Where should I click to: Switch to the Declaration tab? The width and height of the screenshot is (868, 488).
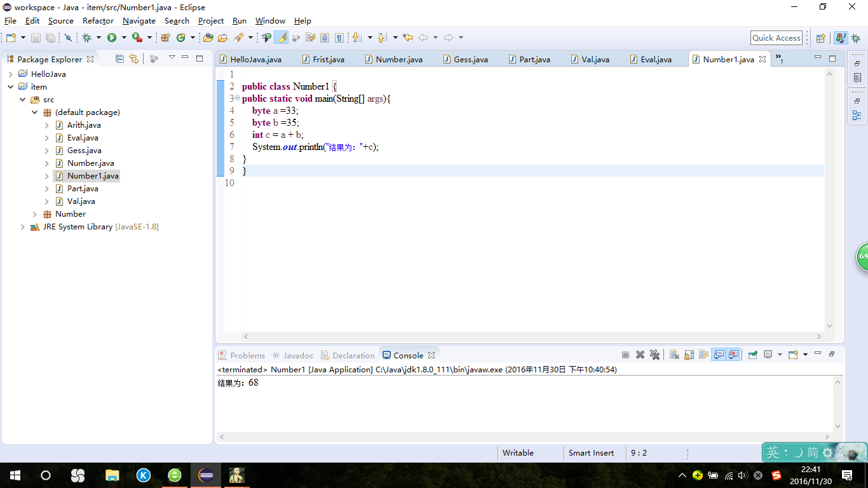click(x=348, y=355)
